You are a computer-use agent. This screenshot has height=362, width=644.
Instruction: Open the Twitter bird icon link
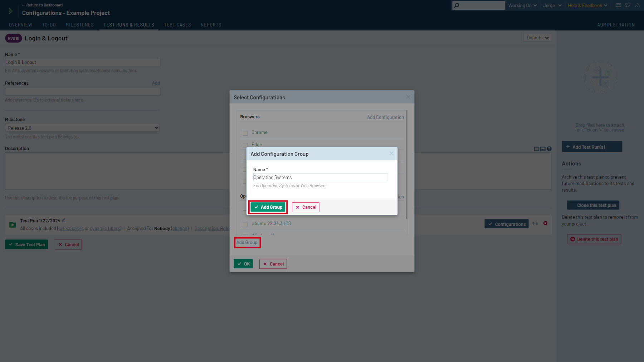pyautogui.click(x=628, y=5)
